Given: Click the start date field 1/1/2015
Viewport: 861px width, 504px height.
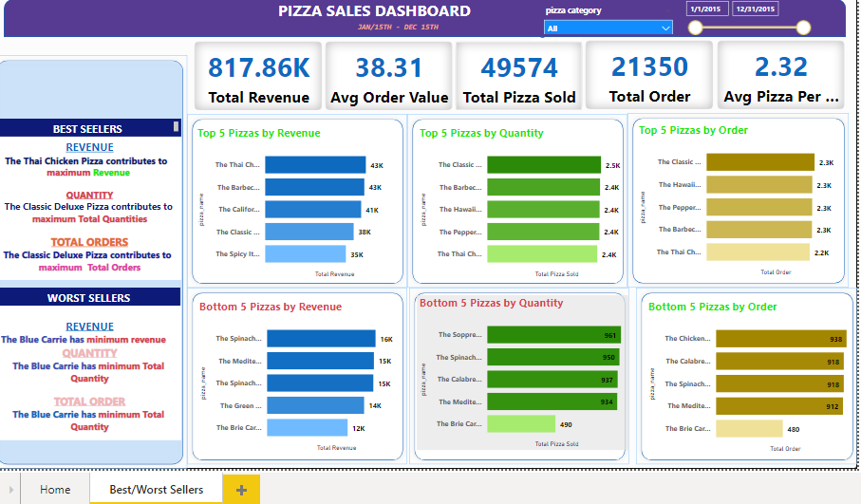Looking at the screenshot, I should coord(705,9).
